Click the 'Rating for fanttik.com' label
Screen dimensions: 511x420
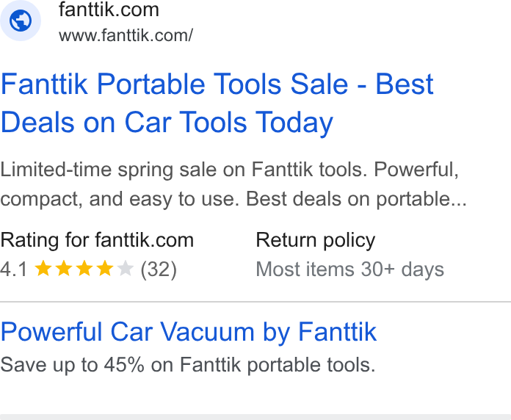click(97, 240)
